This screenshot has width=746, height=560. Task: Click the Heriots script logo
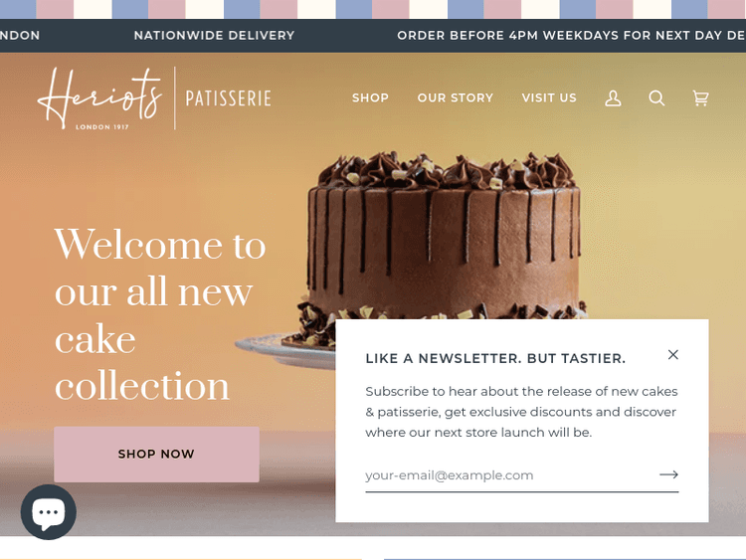pyautogui.click(x=99, y=97)
